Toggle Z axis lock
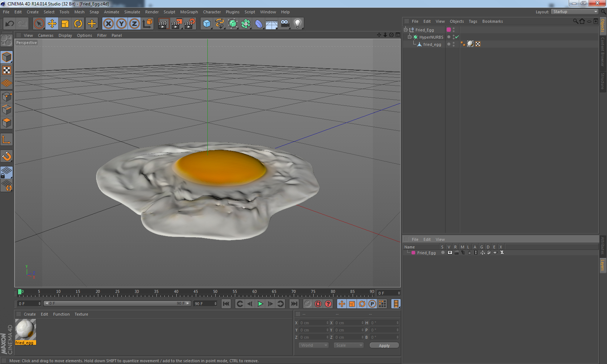The height and width of the screenshot is (364, 607). click(134, 24)
